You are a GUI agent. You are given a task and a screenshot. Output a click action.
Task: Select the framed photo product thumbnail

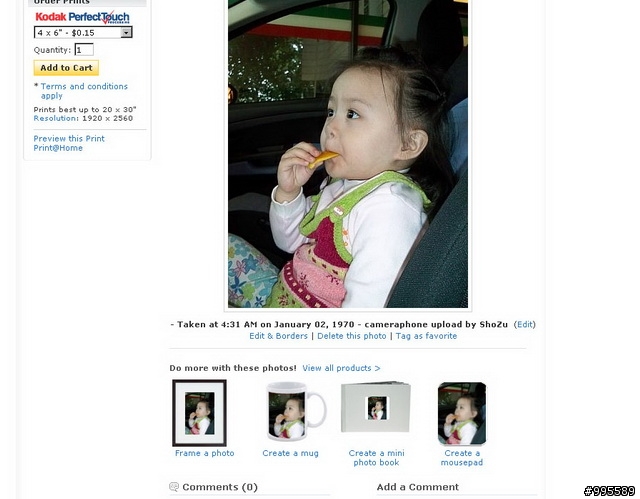tap(200, 413)
